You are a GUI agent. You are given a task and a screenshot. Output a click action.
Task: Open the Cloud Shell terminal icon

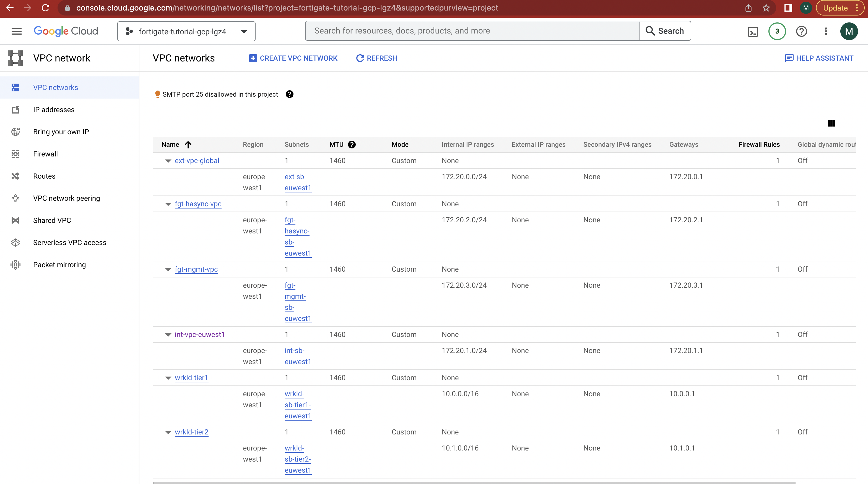click(x=753, y=31)
